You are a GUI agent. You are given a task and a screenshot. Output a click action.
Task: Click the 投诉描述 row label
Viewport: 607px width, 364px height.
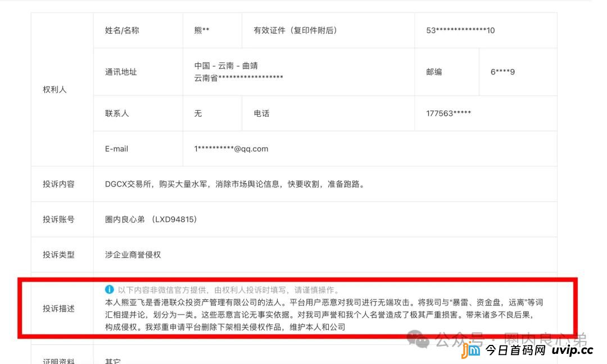click(58, 308)
